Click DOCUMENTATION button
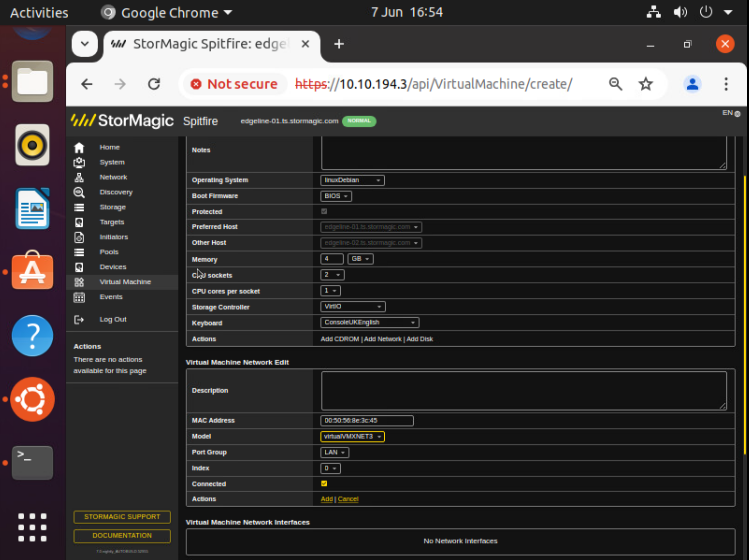This screenshot has width=749, height=560. click(x=122, y=536)
